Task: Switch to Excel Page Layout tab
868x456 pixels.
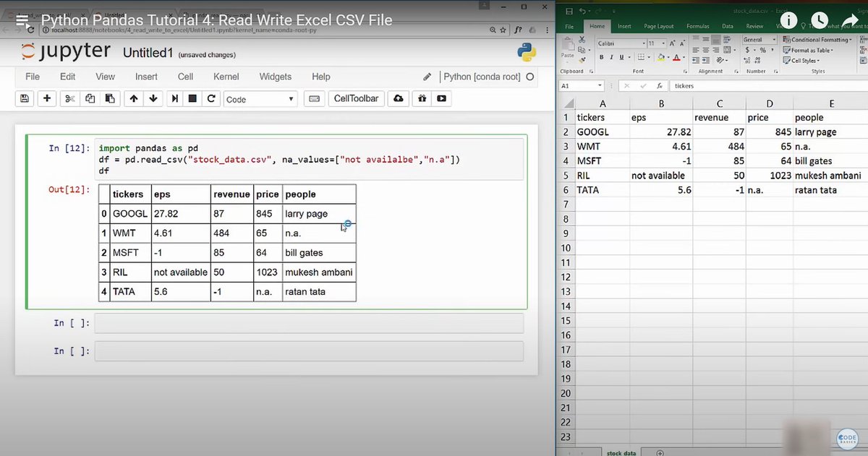Action: (x=658, y=26)
